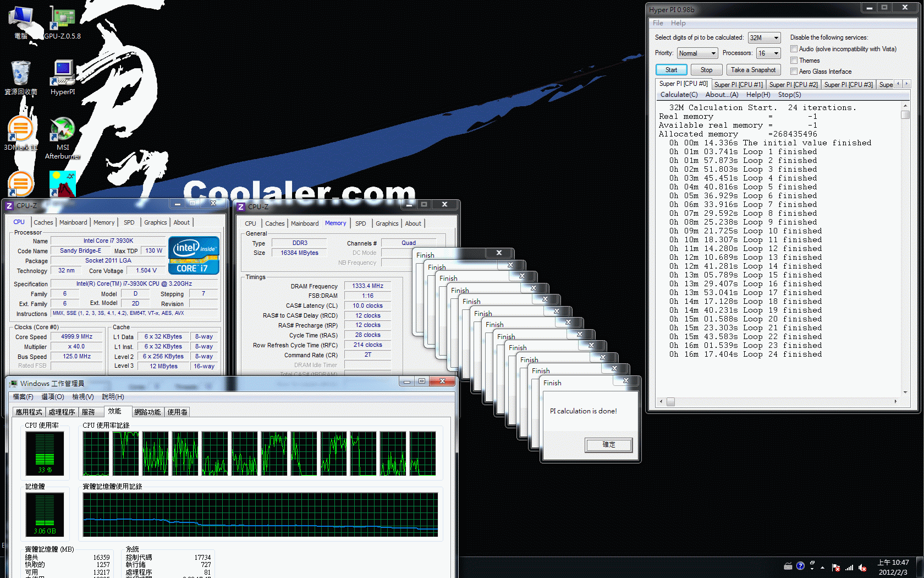Switch to 處理程序 tab in Task Manager
Viewport: 924px width, 578px height.
(62, 412)
